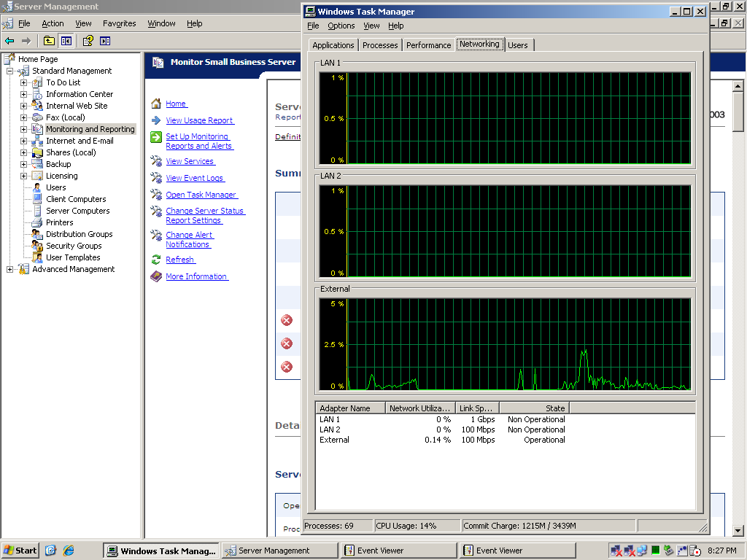Expand the Advanced Management node
The image size is (747, 560).
click(9, 269)
